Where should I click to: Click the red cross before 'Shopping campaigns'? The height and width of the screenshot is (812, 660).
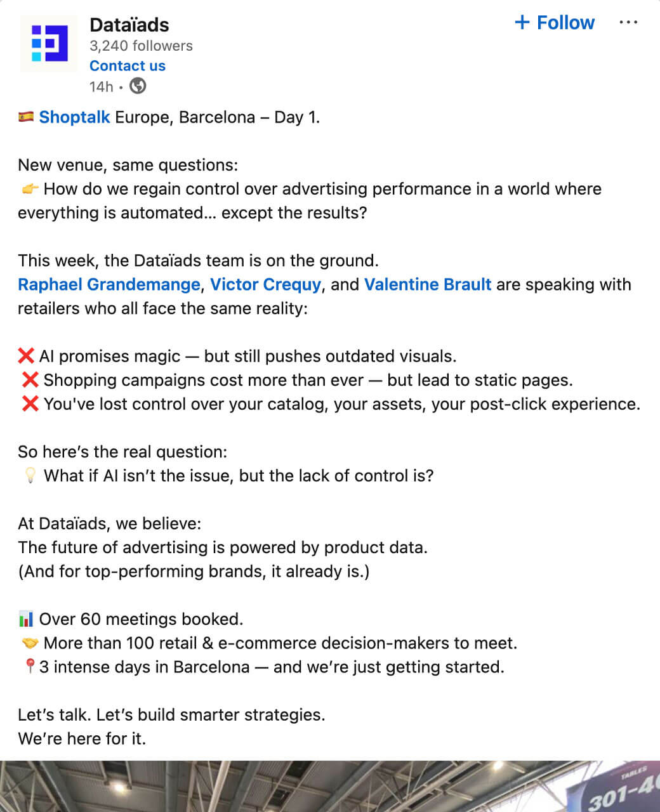click(x=30, y=380)
